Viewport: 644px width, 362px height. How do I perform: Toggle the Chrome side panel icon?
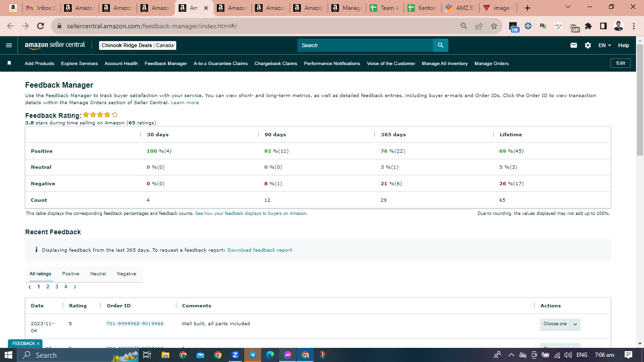(x=603, y=26)
